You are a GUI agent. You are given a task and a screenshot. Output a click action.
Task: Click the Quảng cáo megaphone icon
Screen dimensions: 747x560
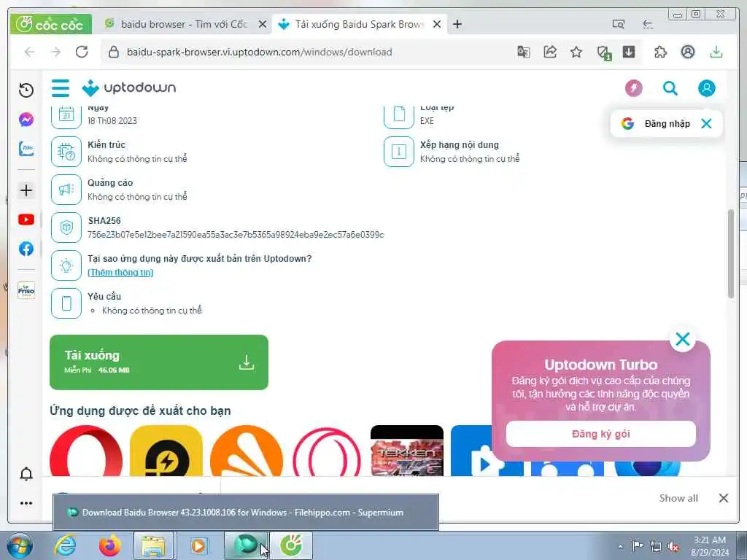(x=66, y=190)
